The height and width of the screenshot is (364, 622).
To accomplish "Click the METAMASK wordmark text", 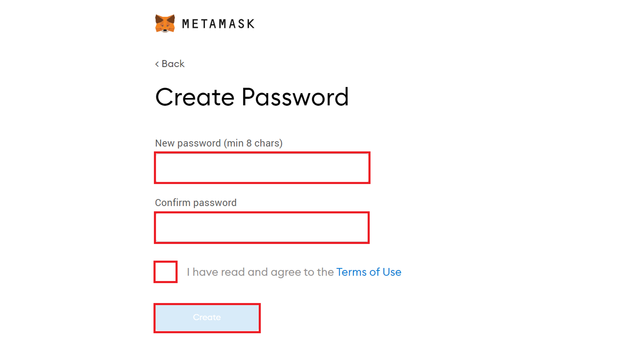I will [218, 24].
